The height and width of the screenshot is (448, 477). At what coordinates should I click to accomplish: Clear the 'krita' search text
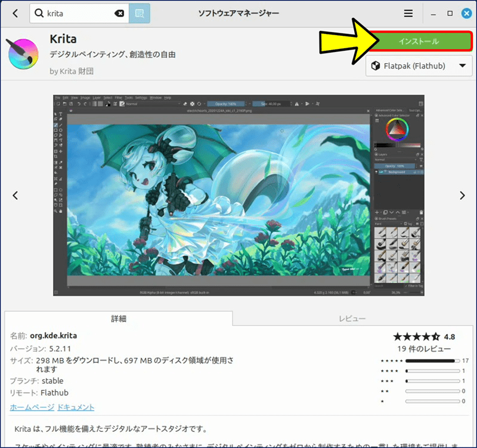[x=119, y=13]
